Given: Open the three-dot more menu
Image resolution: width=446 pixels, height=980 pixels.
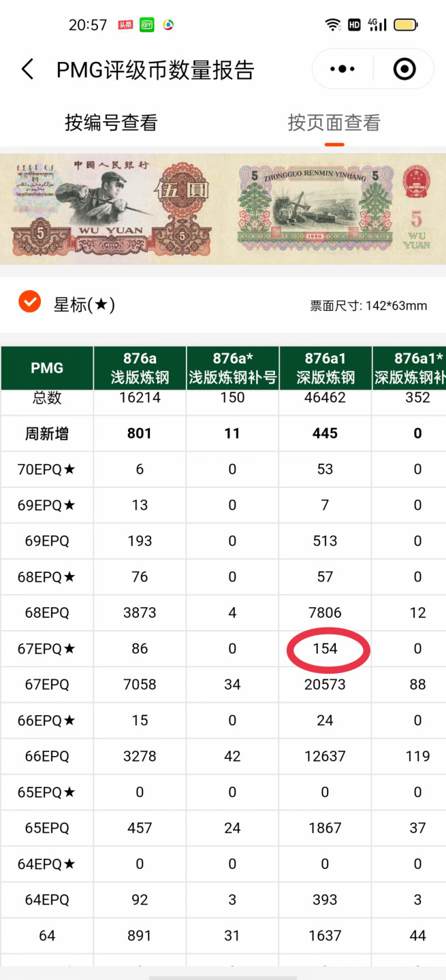Looking at the screenshot, I should coord(342,69).
